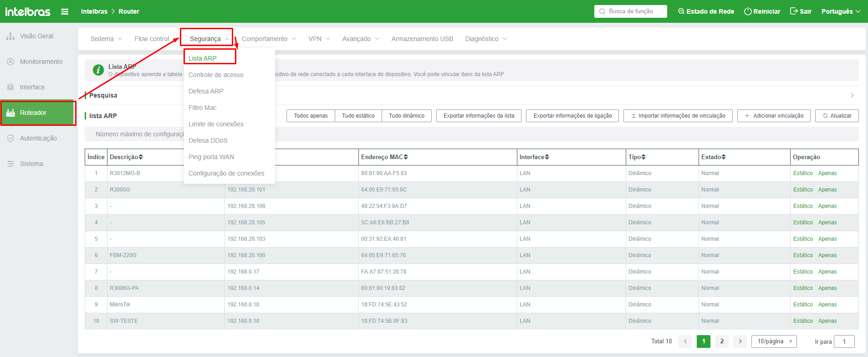Click the Tudo estático button
Image resolution: width=868 pixels, height=357 pixels.
coord(358,116)
